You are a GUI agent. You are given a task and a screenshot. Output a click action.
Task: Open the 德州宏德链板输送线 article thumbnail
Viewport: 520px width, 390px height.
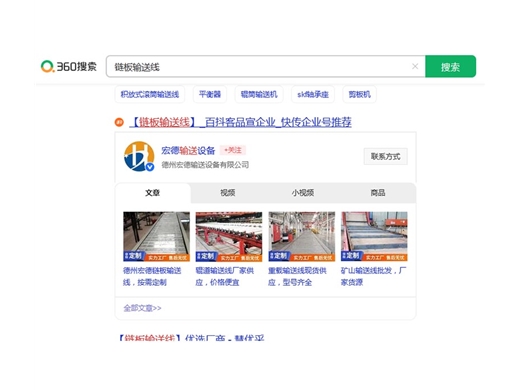[157, 236]
